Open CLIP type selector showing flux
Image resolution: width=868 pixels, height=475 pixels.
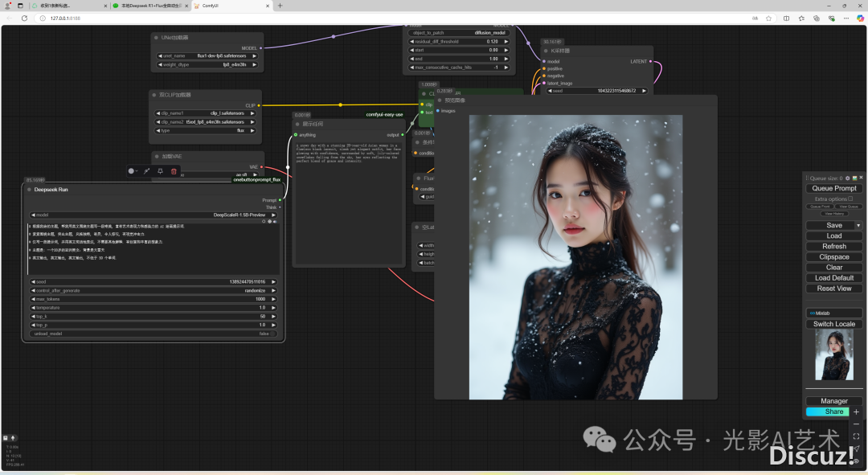pos(205,131)
